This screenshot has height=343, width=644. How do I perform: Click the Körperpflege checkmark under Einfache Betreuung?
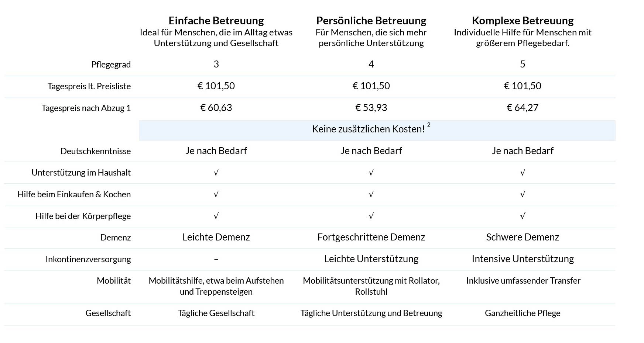[x=216, y=216]
